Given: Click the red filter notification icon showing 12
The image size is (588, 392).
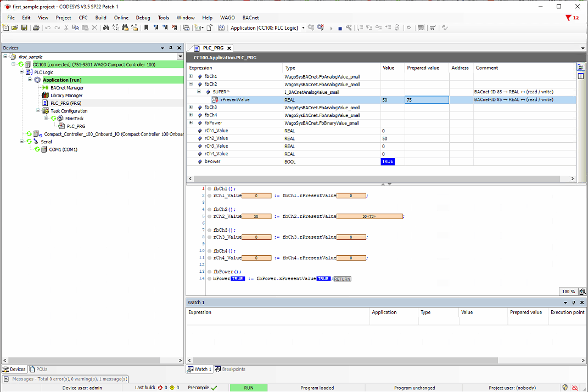Looking at the screenshot, I should point(572,18).
